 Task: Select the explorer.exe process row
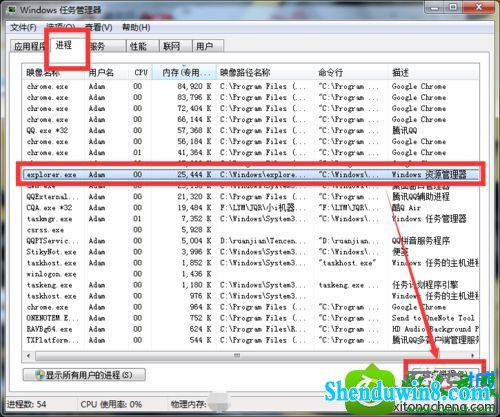click(x=251, y=174)
